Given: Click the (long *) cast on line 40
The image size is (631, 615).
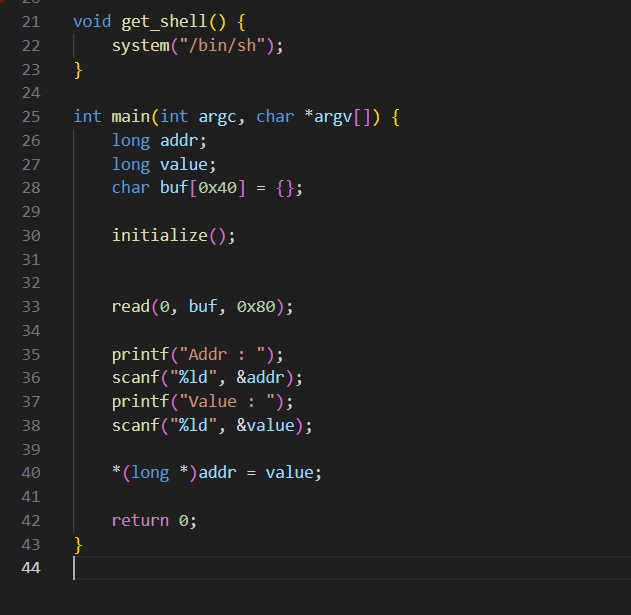Looking at the screenshot, I should [159, 473].
